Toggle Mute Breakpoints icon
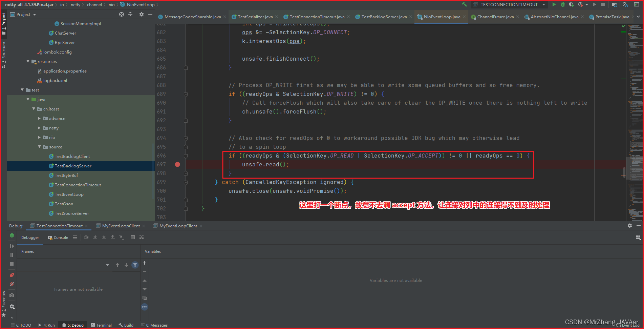The width and height of the screenshot is (644, 329). (x=12, y=284)
